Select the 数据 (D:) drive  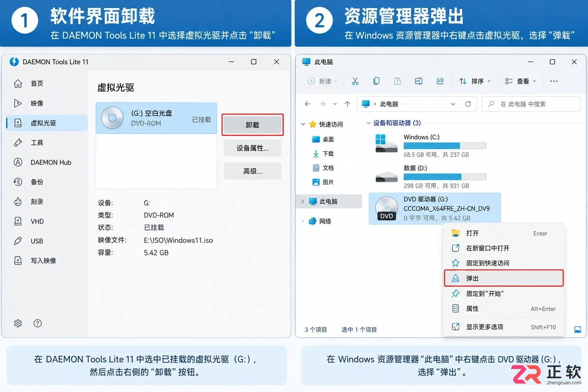(x=431, y=177)
